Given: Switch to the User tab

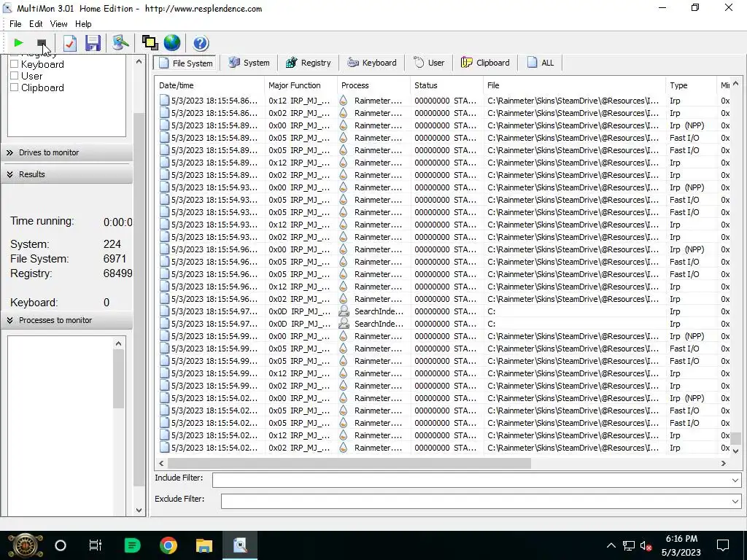Looking at the screenshot, I should (x=429, y=63).
